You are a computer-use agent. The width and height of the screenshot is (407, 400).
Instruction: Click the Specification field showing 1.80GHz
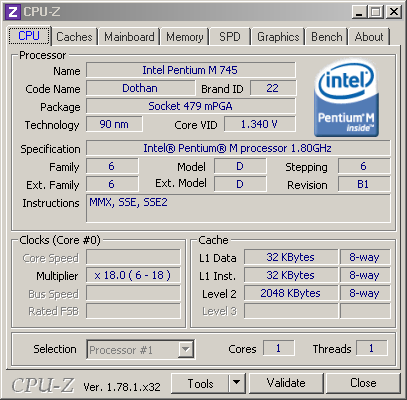(x=238, y=148)
